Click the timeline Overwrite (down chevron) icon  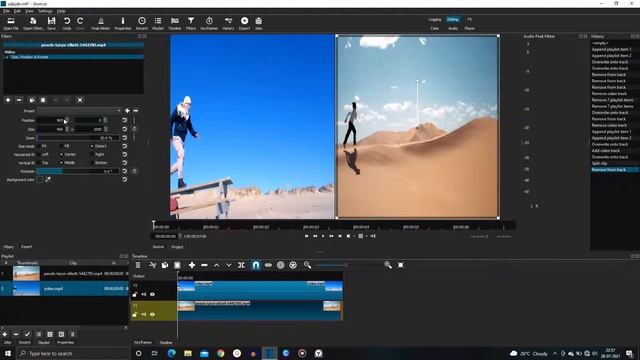229,265
